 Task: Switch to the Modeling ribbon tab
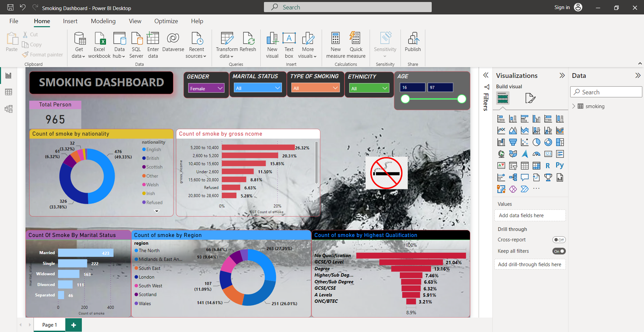pos(103,21)
